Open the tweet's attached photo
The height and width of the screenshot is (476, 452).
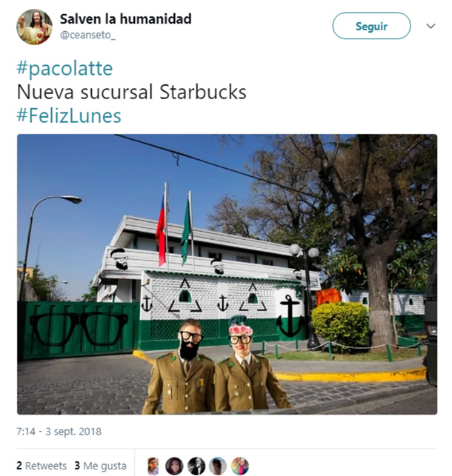pos(227,274)
